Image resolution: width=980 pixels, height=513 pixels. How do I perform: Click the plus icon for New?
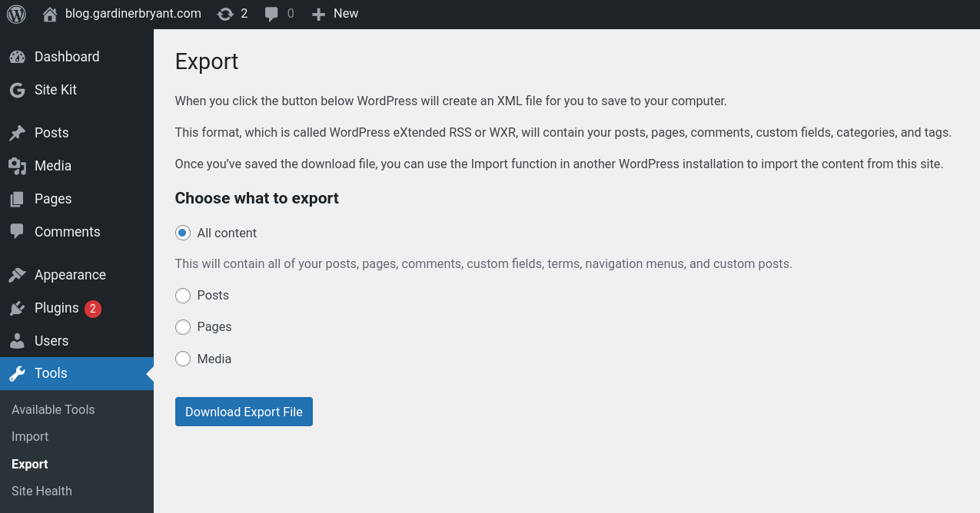pos(318,14)
